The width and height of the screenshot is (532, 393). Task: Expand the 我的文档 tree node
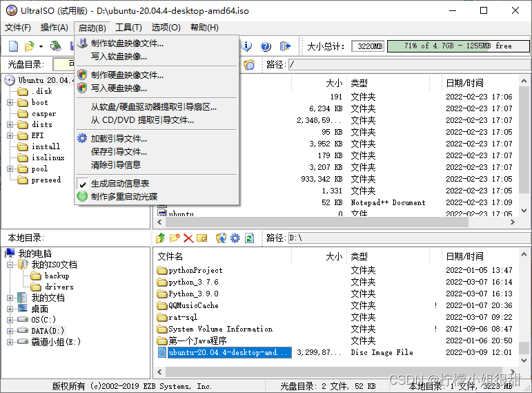coord(10,298)
